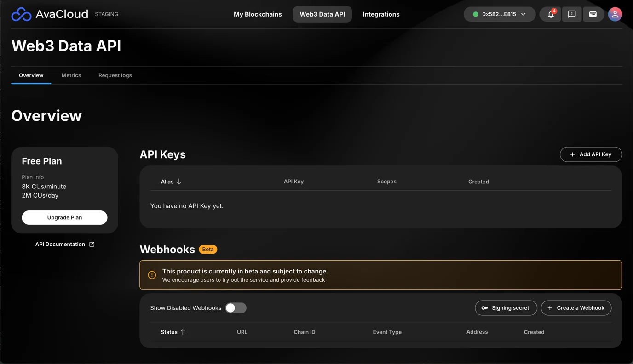This screenshot has width=633, height=364.
Task: Go to My Blockchains
Action: 258,14
